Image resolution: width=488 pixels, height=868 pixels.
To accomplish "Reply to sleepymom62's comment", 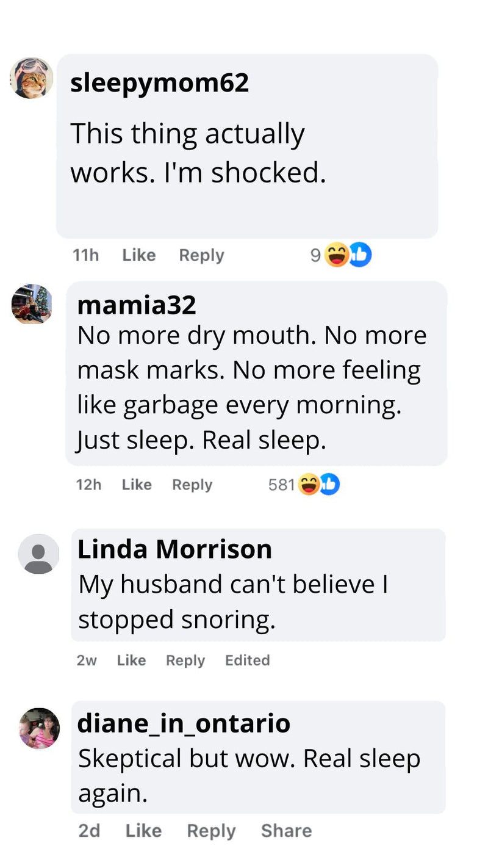I will pos(201,255).
